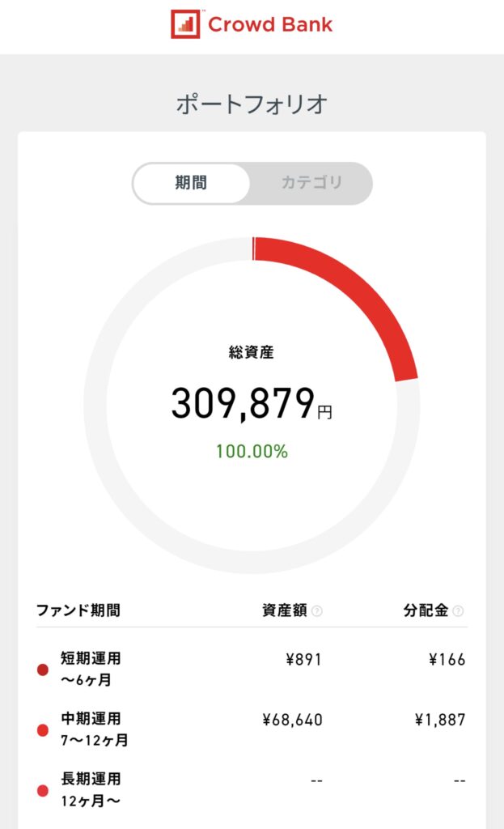The height and width of the screenshot is (829, 504).
Task: Click red dot beside 中期運用
Action: (43, 730)
